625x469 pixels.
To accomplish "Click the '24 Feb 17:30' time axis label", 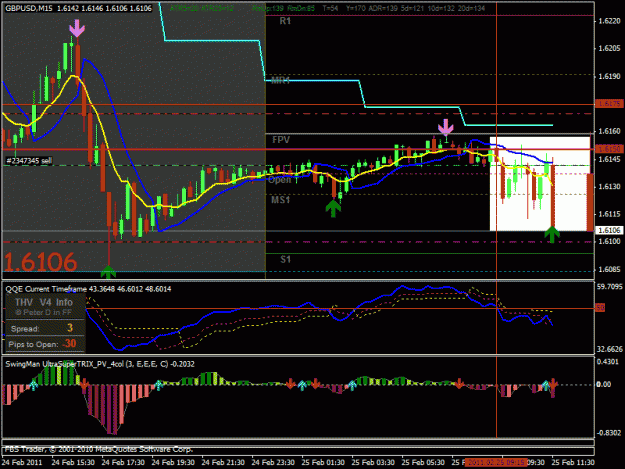I will click(123, 463).
